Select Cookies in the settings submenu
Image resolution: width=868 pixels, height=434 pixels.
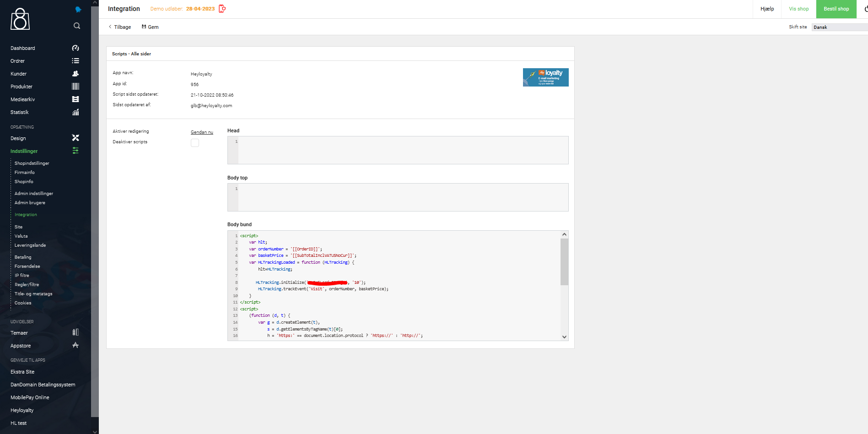pyautogui.click(x=23, y=303)
